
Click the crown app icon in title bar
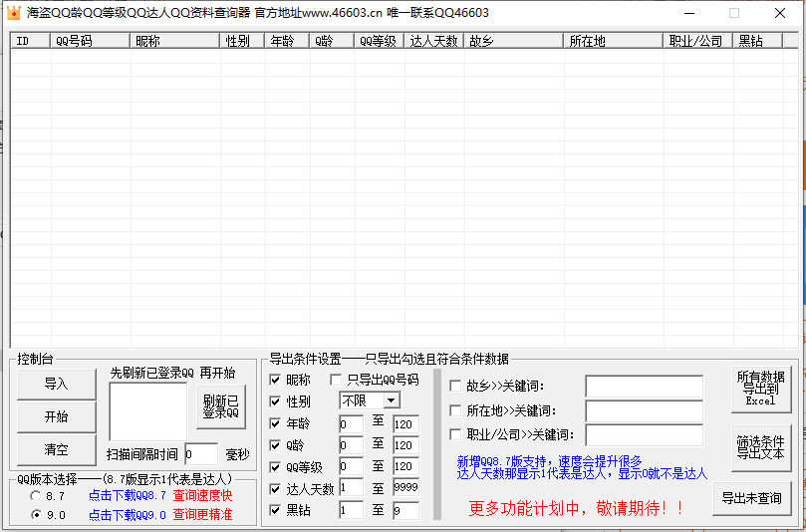pos(13,13)
